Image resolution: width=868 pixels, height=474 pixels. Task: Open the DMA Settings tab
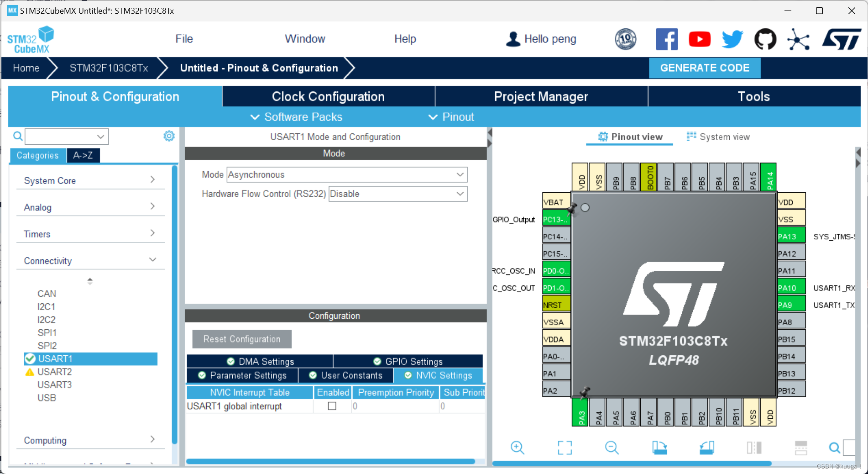(x=260, y=361)
